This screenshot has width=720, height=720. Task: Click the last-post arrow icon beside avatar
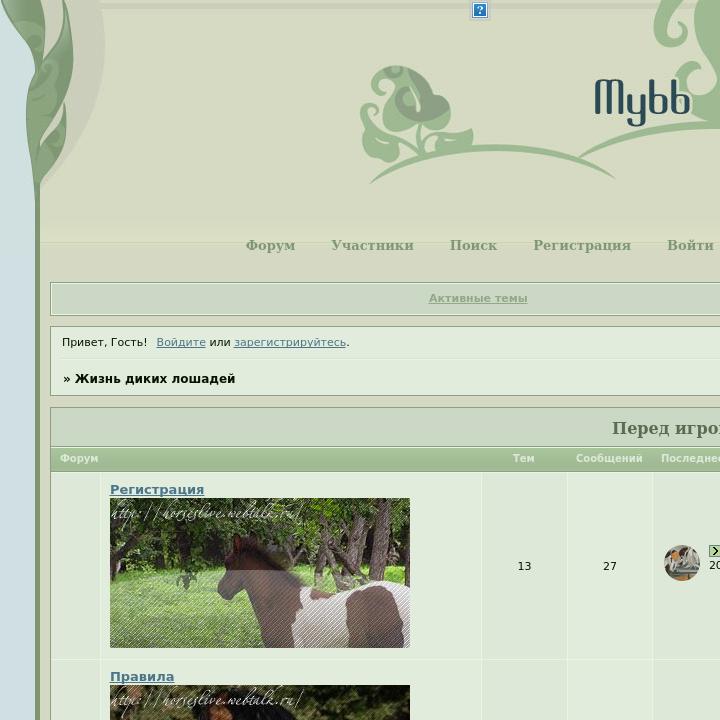[714, 551]
